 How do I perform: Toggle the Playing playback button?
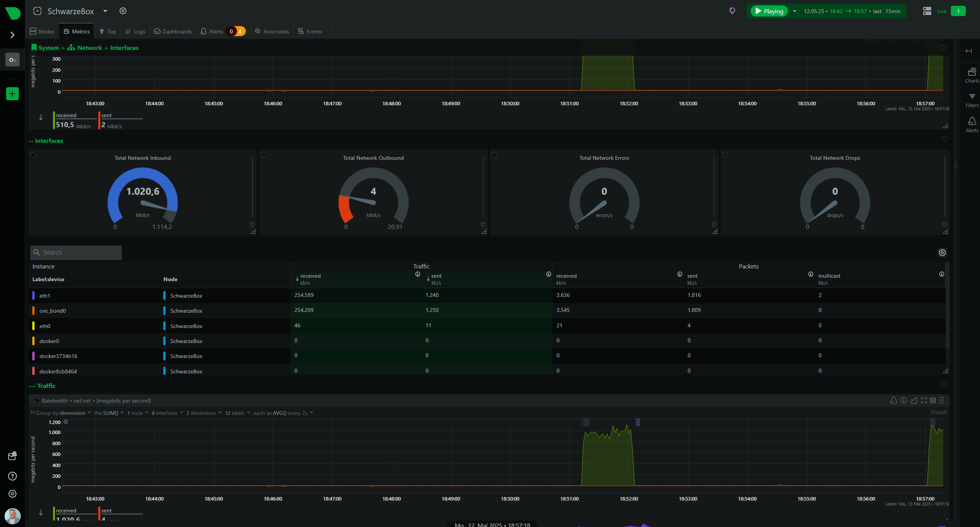[x=769, y=11]
